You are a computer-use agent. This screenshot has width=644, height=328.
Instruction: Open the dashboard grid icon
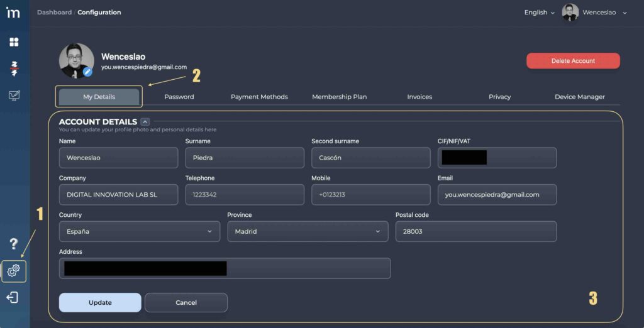[x=14, y=42]
